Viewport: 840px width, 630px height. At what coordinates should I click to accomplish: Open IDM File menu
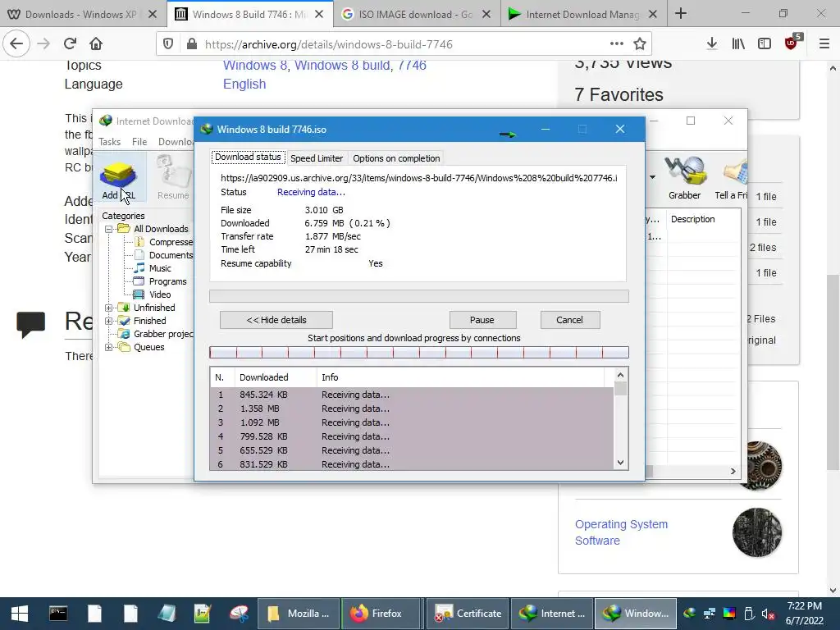click(139, 142)
